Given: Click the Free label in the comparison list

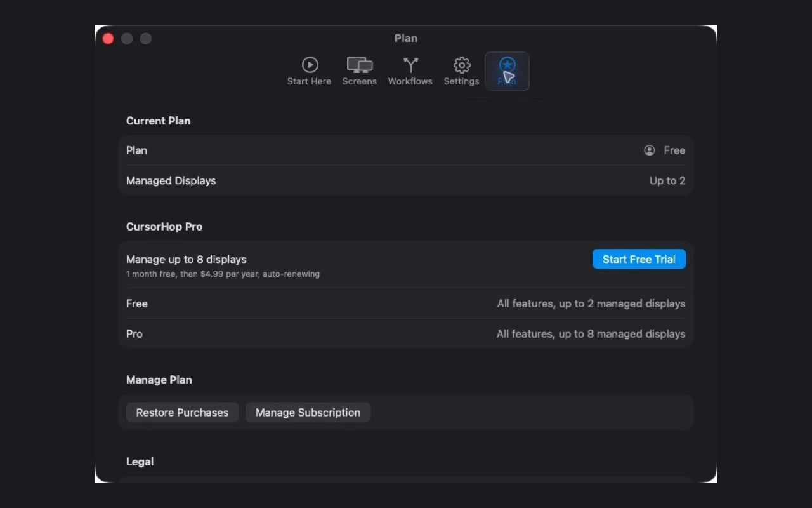Looking at the screenshot, I should [137, 304].
